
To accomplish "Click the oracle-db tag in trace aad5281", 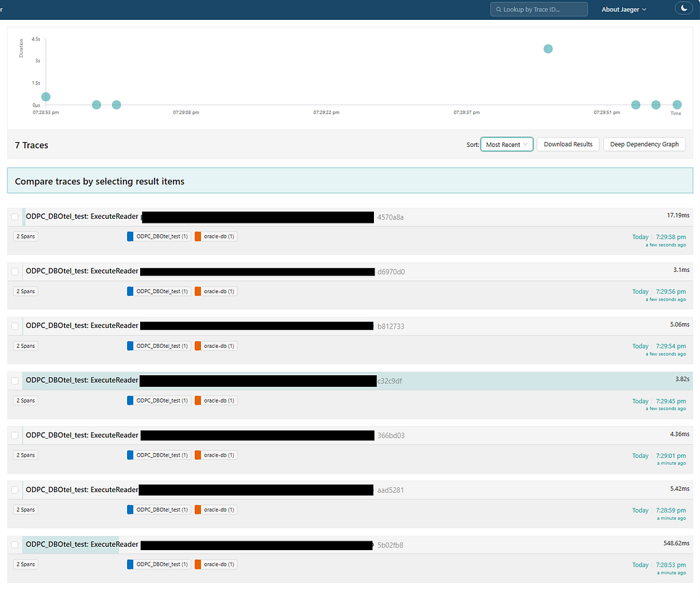I will (216, 510).
